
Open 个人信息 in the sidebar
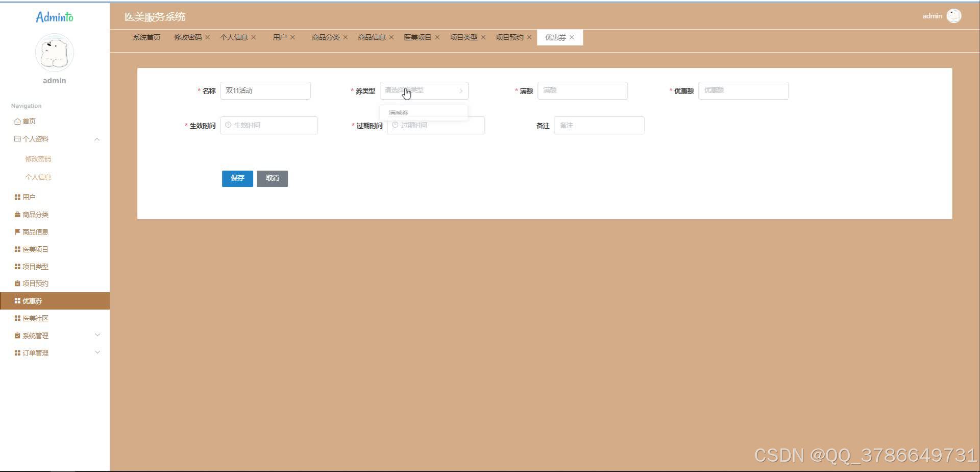click(38, 177)
